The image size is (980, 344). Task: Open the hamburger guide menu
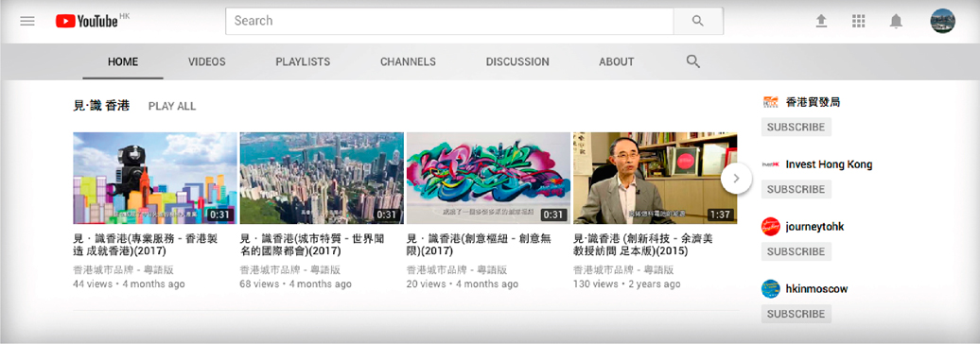point(27,21)
